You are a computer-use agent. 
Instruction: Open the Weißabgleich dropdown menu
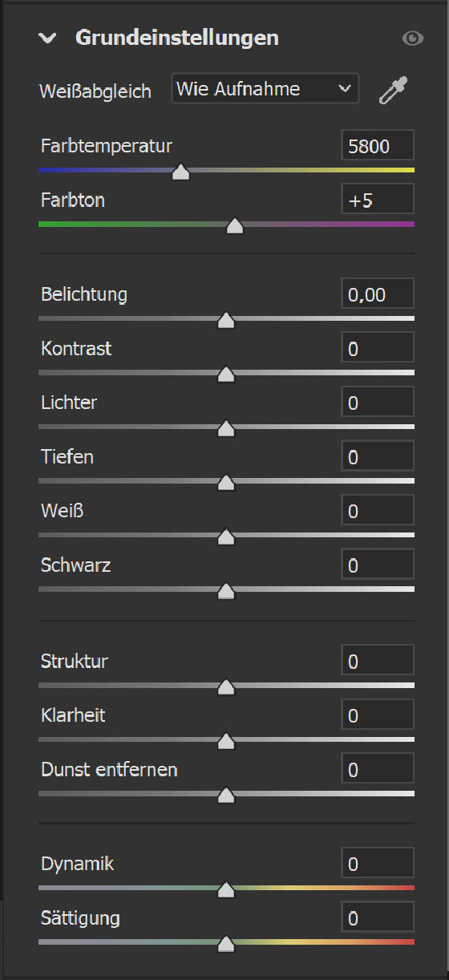point(265,89)
